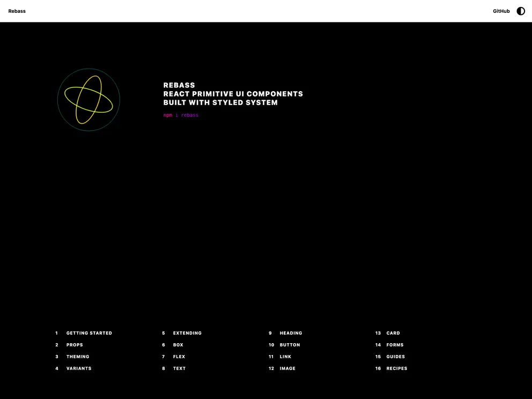The width and height of the screenshot is (532, 399).
Task: Navigate to the Props documentation
Action: pyautogui.click(x=75, y=345)
